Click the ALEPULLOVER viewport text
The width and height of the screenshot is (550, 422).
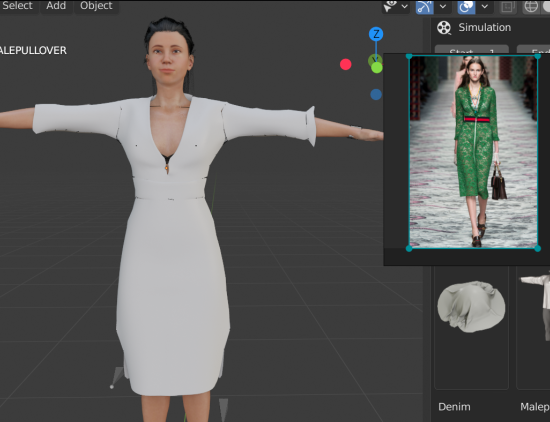(x=33, y=51)
